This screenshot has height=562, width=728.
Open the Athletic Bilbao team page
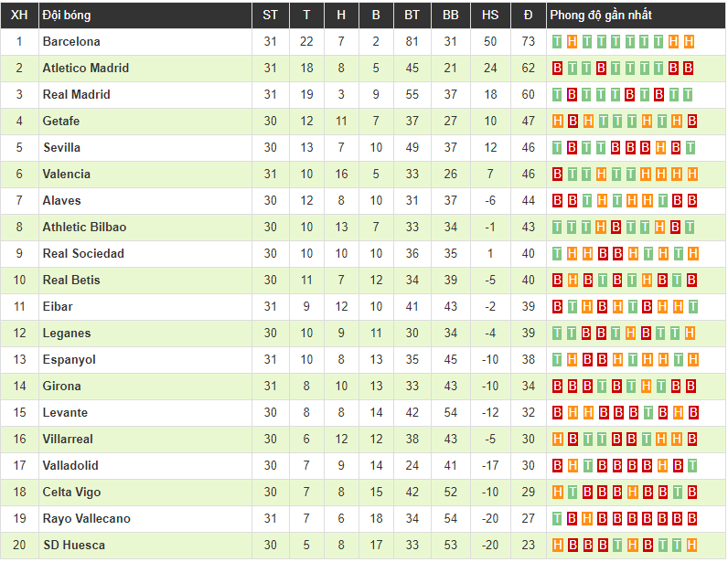coord(84,227)
